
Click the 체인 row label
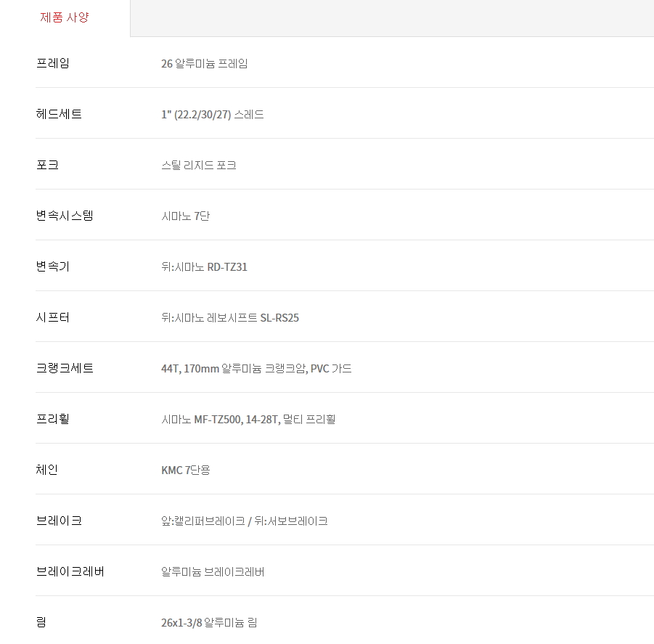tap(47, 470)
